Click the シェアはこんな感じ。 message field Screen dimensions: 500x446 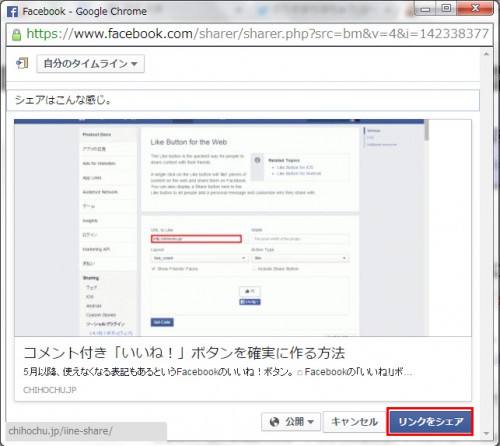click(x=243, y=100)
